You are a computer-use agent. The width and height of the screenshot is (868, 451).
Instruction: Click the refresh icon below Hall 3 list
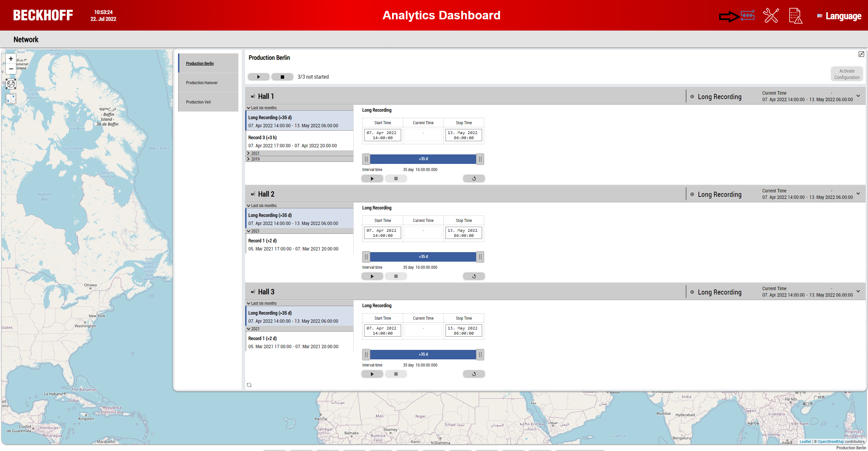[250, 384]
